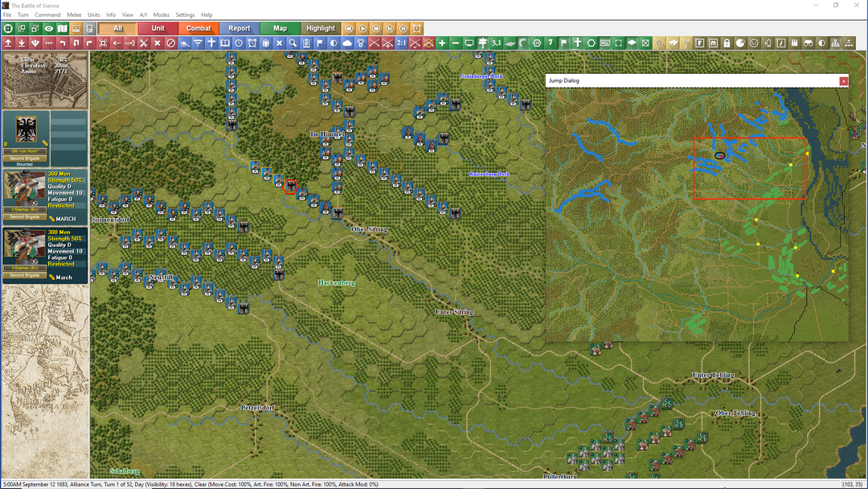
Task: Click the zoom in plus icon
Action: point(442,43)
